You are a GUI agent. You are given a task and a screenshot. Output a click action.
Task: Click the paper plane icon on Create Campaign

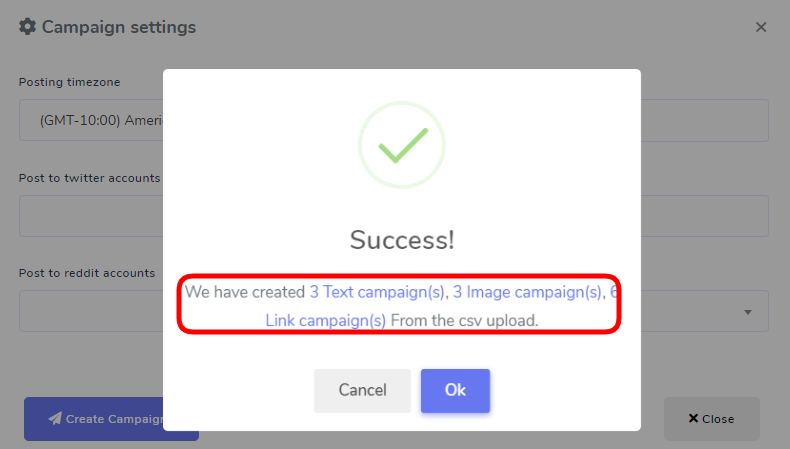point(55,418)
